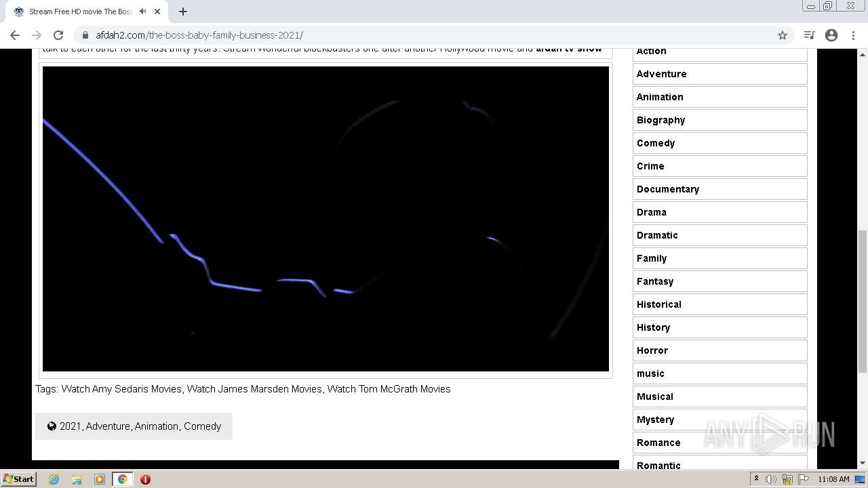Image resolution: width=868 pixels, height=488 pixels.
Task: Open the Crime genre category
Action: coord(720,166)
